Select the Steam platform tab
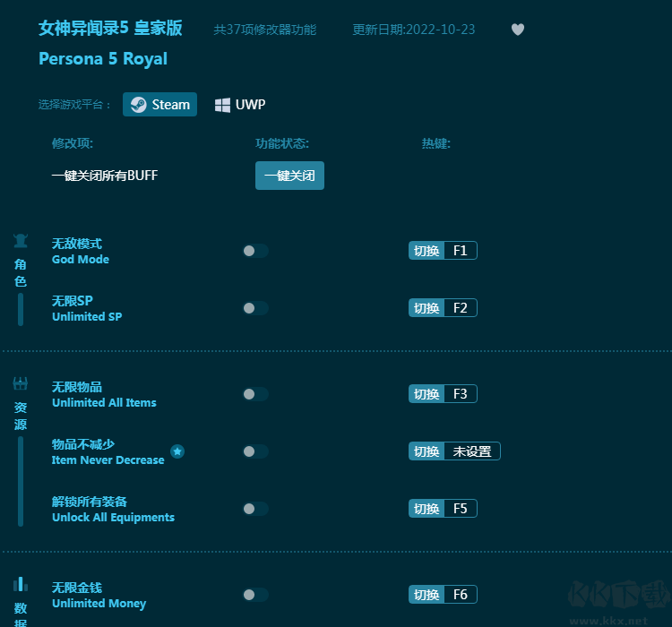 coord(160,105)
